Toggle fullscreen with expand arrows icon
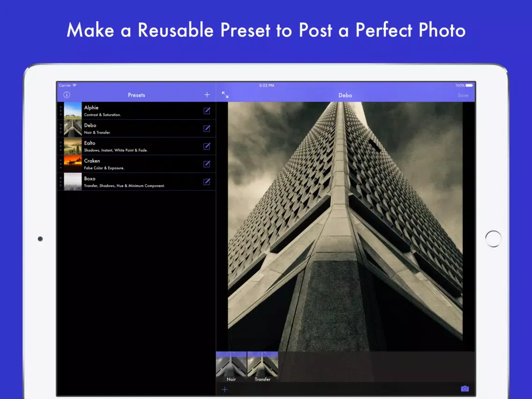 [x=225, y=95]
